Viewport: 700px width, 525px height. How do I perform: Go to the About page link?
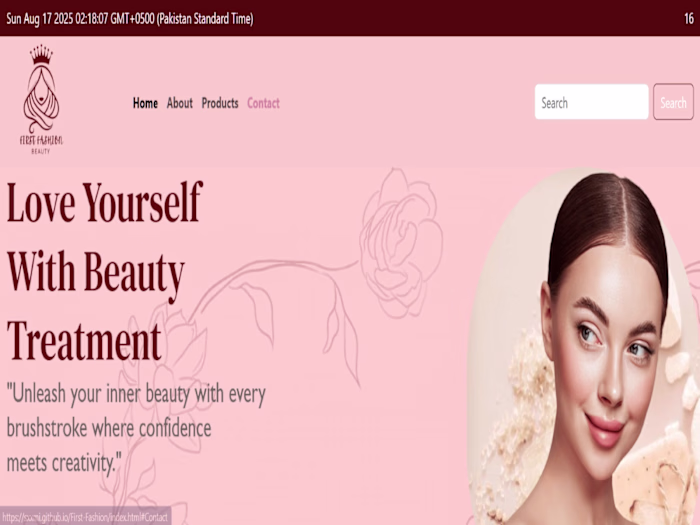[x=179, y=103]
